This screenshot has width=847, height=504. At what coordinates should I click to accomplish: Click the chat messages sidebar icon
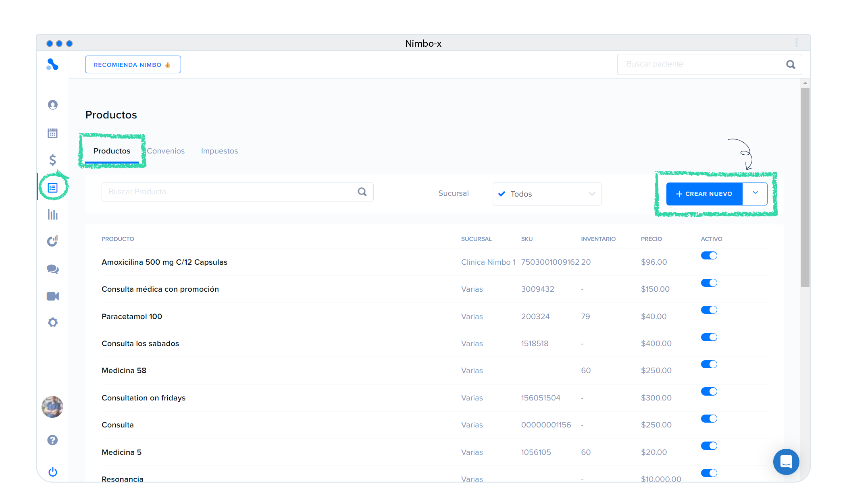pyautogui.click(x=52, y=269)
